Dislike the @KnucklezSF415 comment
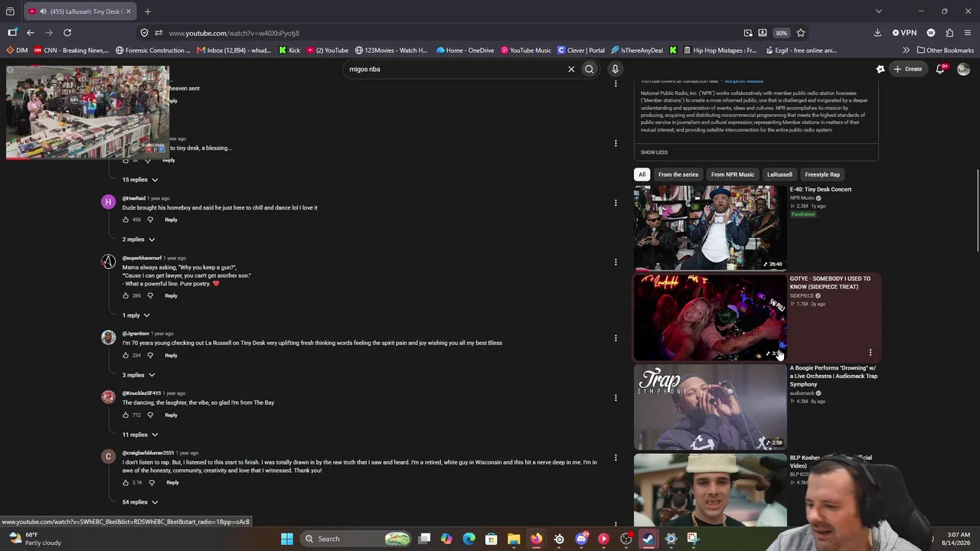The height and width of the screenshot is (551, 980). point(150,415)
